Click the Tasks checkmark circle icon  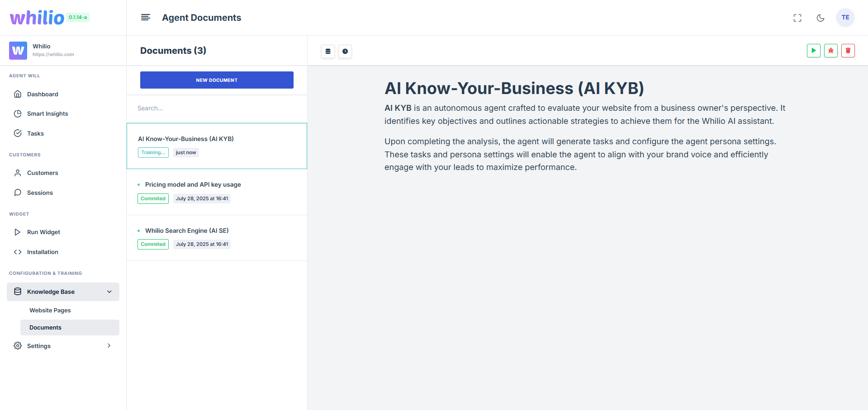(x=18, y=133)
